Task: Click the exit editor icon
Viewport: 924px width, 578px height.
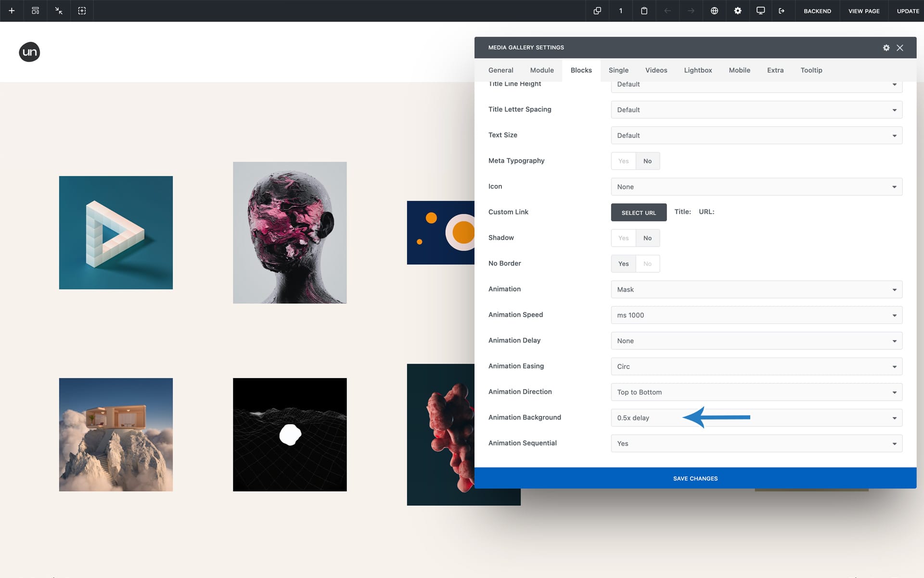Action: tap(782, 11)
